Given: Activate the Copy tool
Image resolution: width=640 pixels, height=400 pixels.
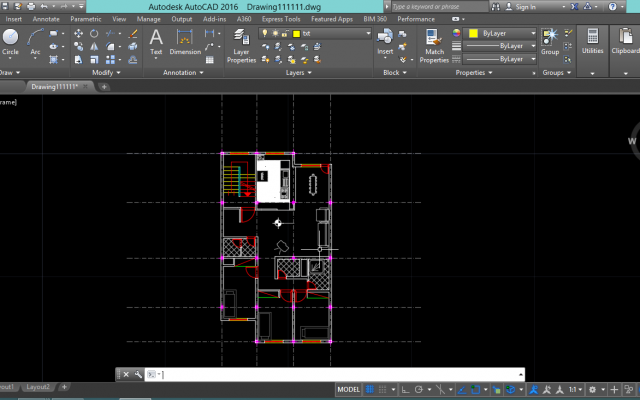Looking at the screenshot, I should click(78, 47).
